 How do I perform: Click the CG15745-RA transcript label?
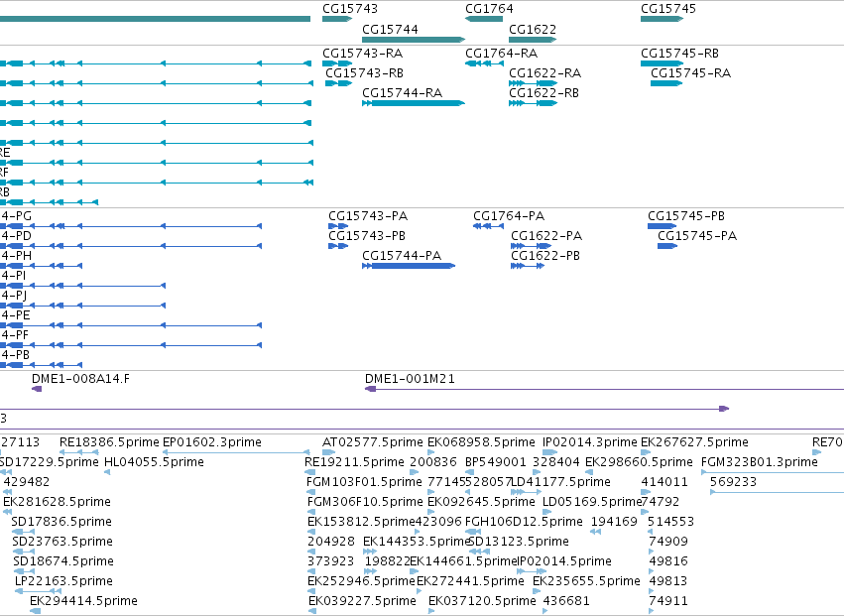(690, 73)
